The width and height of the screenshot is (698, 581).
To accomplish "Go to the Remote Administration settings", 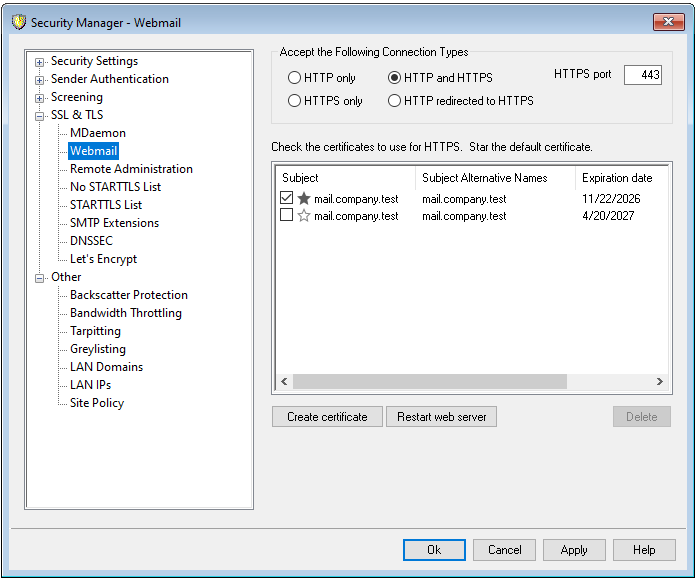I will click(x=131, y=169).
